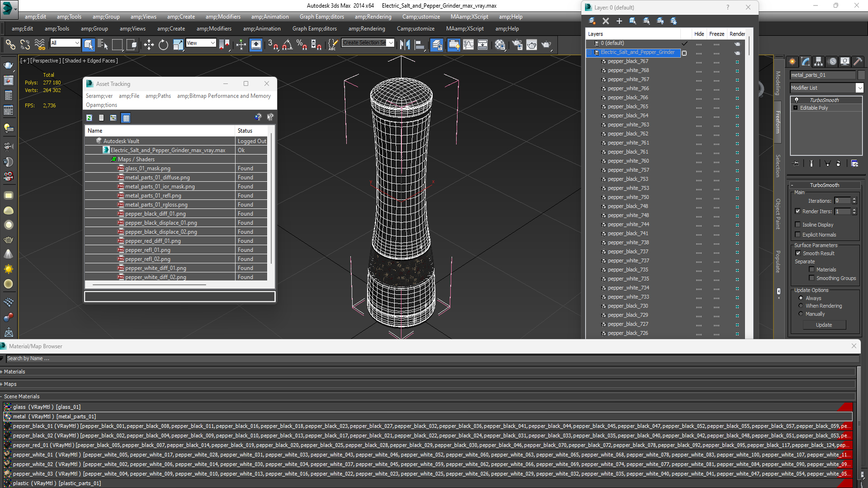Image resolution: width=868 pixels, height=488 pixels.
Task: Open the Graph Editors menu in top bar
Action: [321, 17]
